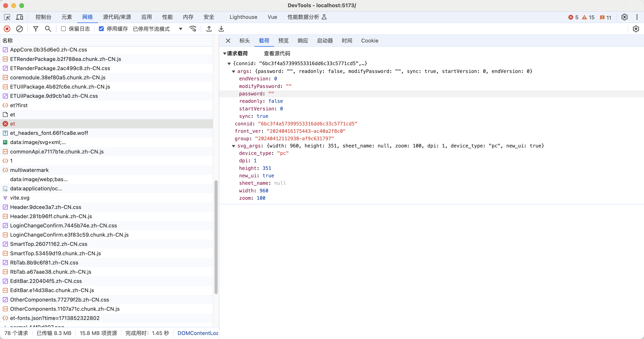
Task: Collapse the 请求载荷 section
Action: coord(224,53)
